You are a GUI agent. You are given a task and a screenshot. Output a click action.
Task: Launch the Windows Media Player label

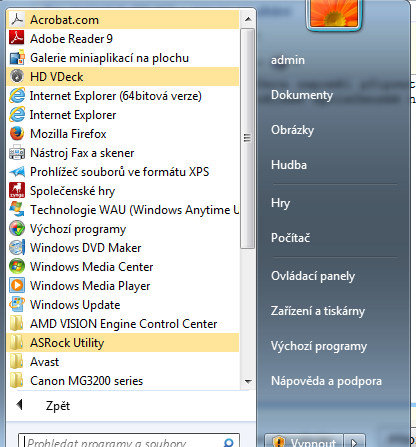pos(90,286)
